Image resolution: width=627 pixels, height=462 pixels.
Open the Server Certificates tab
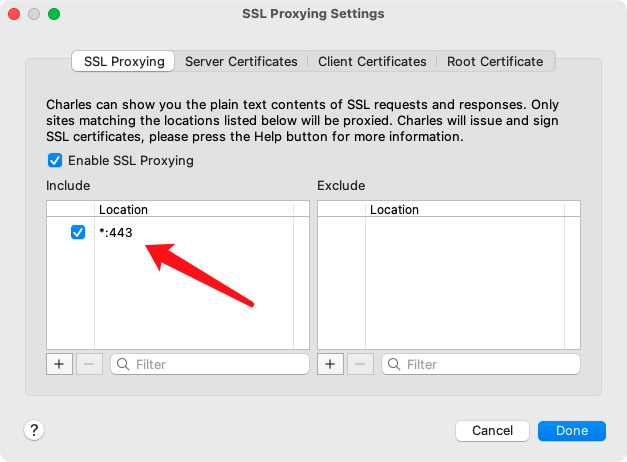click(241, 61)
